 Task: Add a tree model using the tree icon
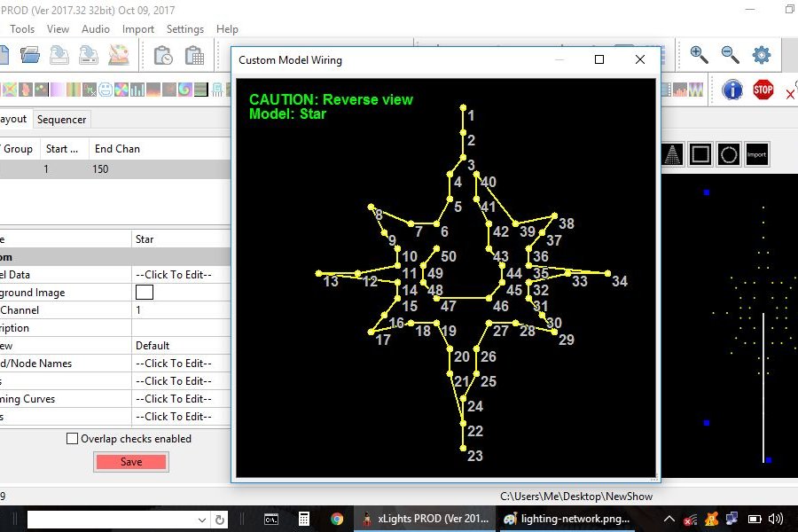(672, 154)
